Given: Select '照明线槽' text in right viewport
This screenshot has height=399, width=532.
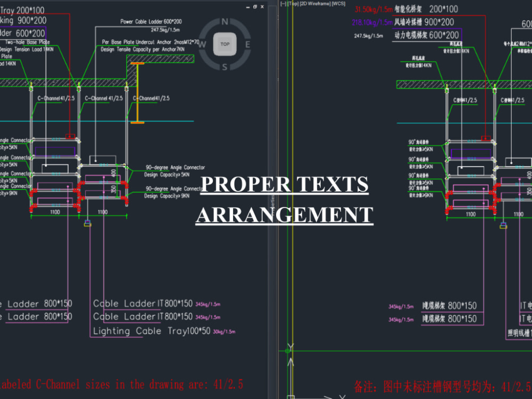Looking at the screenshot, I should click(519, 333).
